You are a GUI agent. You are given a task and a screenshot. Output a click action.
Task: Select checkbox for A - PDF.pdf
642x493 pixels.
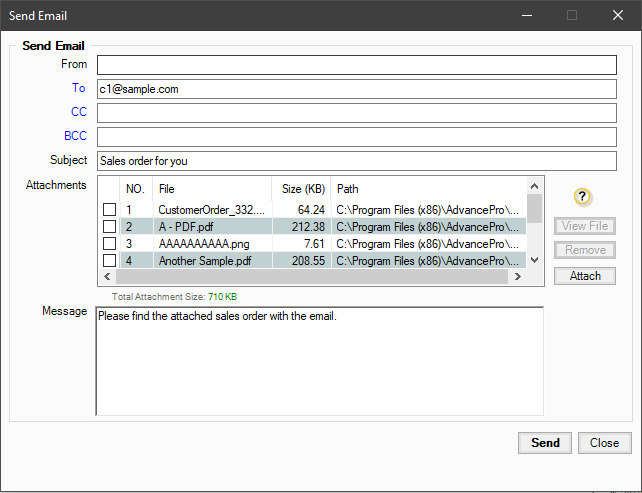coord(109,227)
